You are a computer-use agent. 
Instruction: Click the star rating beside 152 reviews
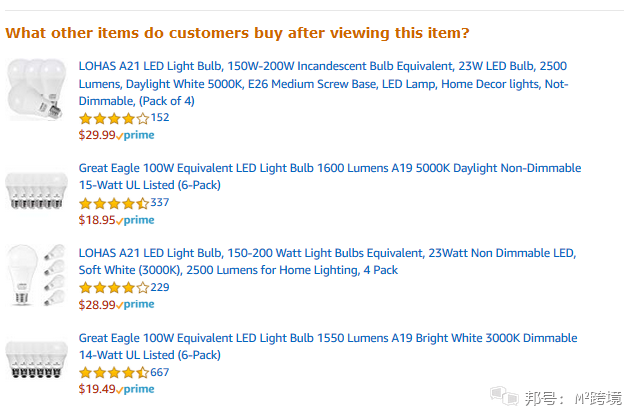point(114,118)
